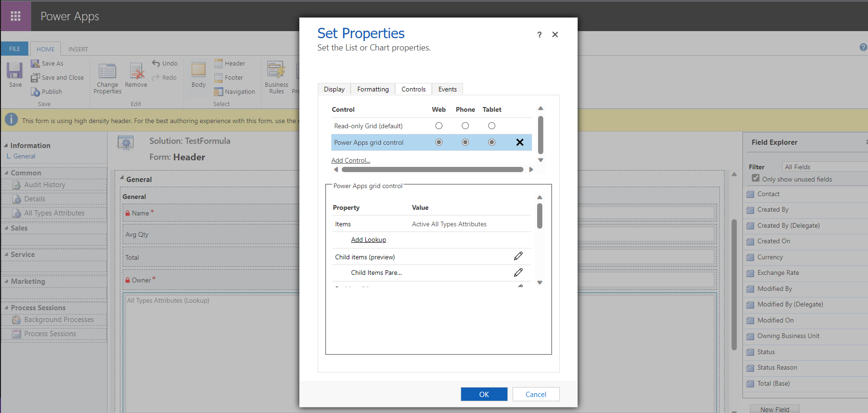Click the New Field button

[775, 409]
